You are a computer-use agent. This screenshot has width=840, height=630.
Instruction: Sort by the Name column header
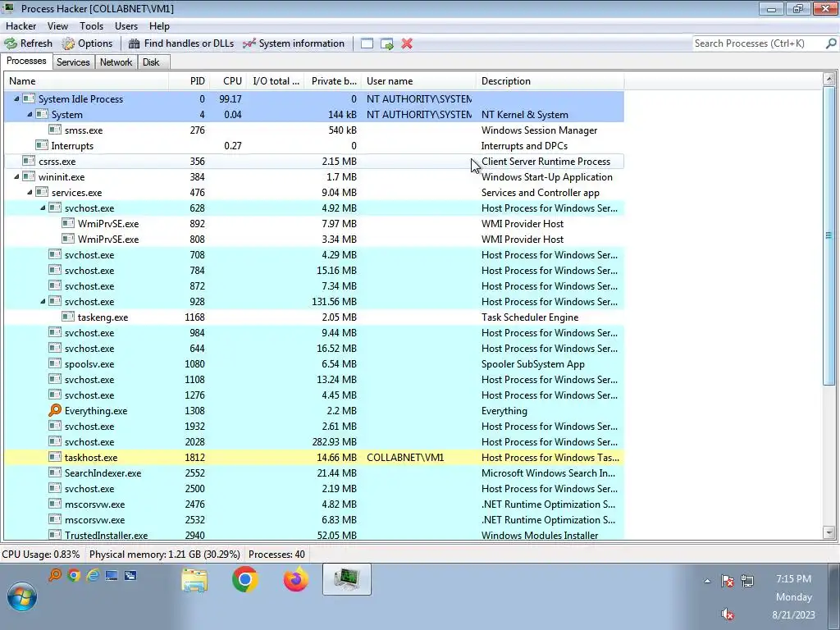coord(87,81)
